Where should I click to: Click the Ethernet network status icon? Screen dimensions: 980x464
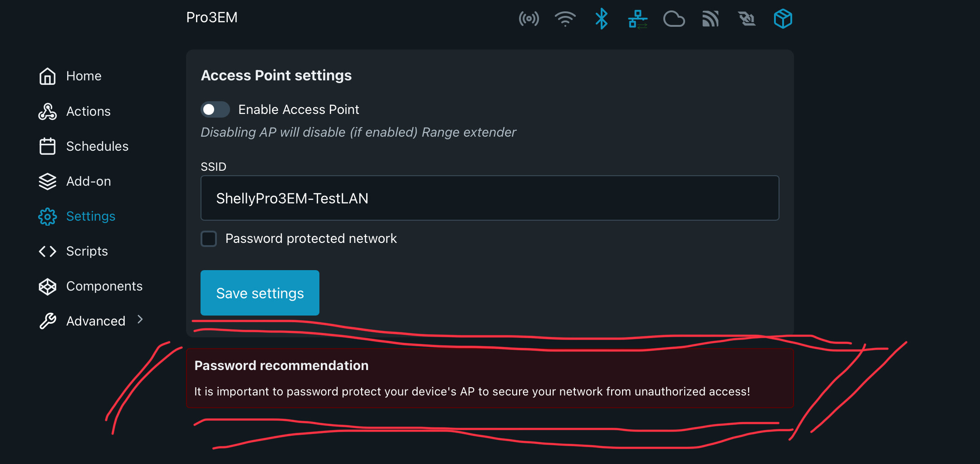coord(637,19)
